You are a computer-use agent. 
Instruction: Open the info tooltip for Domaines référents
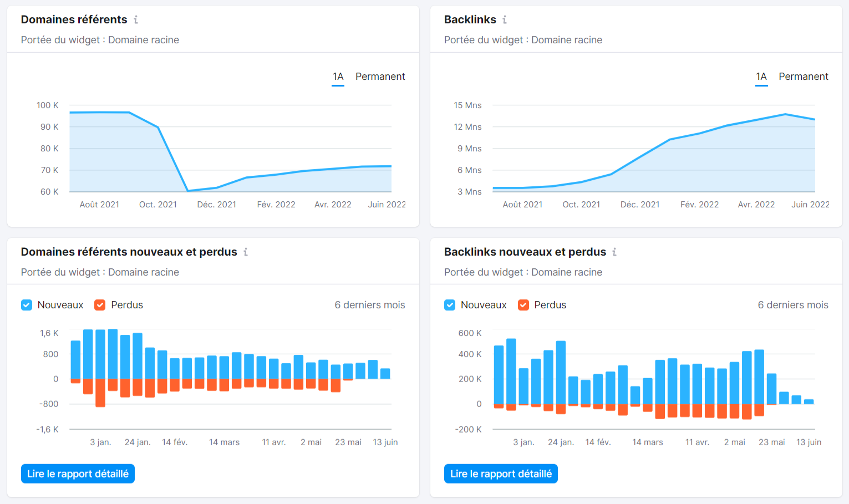pos(136,19)
